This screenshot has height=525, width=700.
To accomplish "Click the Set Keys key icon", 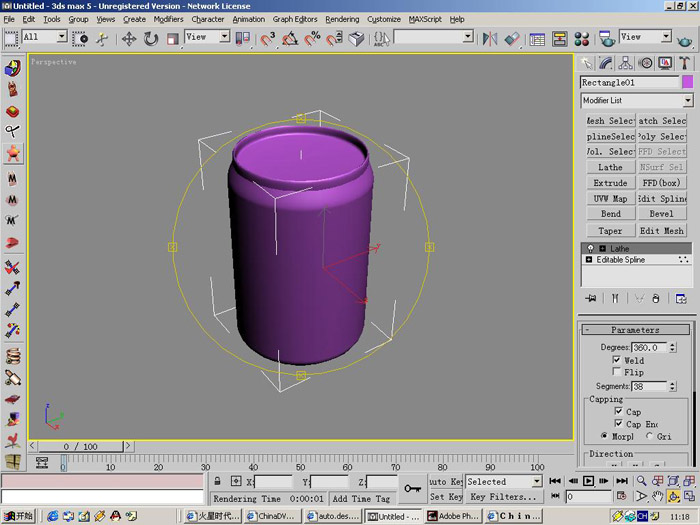I will point(412,488).
